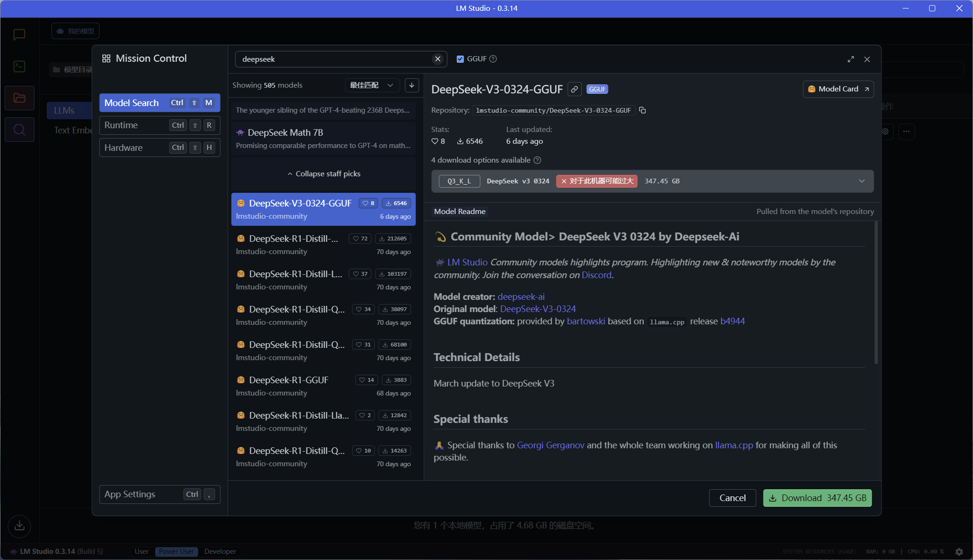The width and height of the screenshot is (973, 560).
Task: Expand the Mission Control dialog to fullscreen
Action: [850, 59]
